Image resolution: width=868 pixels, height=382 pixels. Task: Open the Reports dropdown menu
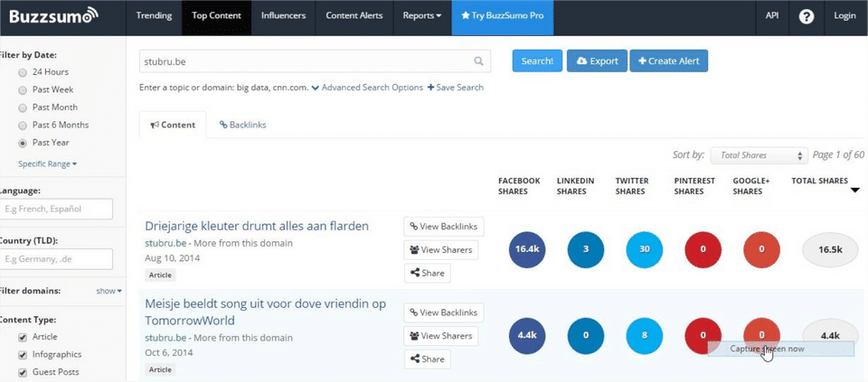tap(422, 15)
